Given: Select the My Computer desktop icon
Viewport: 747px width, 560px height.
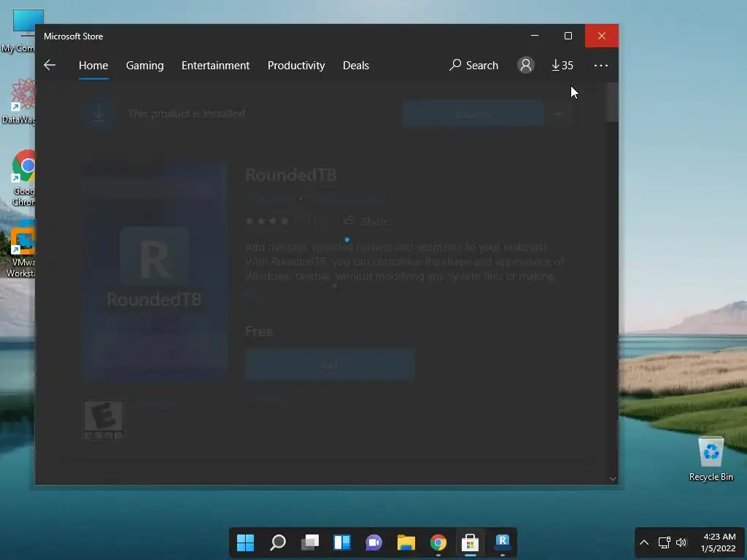Looking at the screenshot, I should click(x=18, y=31).
